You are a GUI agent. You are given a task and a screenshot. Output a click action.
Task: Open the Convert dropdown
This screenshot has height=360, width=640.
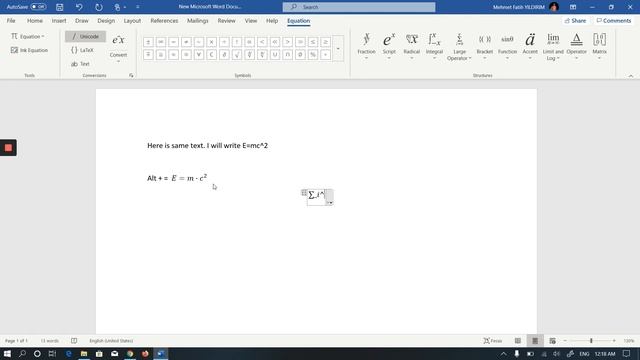click(x=118, y=58)
